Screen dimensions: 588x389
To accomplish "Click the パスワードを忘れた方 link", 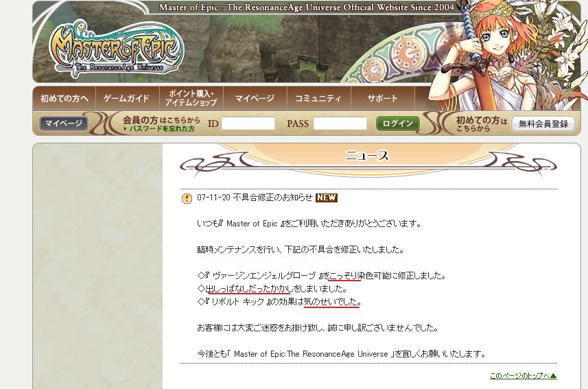I will (160, 129).
